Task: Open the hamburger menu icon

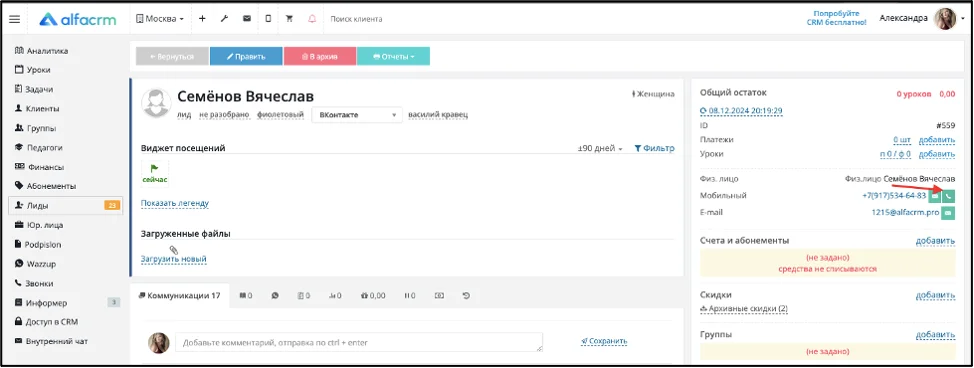Action: pyautogui.click(x=14, y=19)
